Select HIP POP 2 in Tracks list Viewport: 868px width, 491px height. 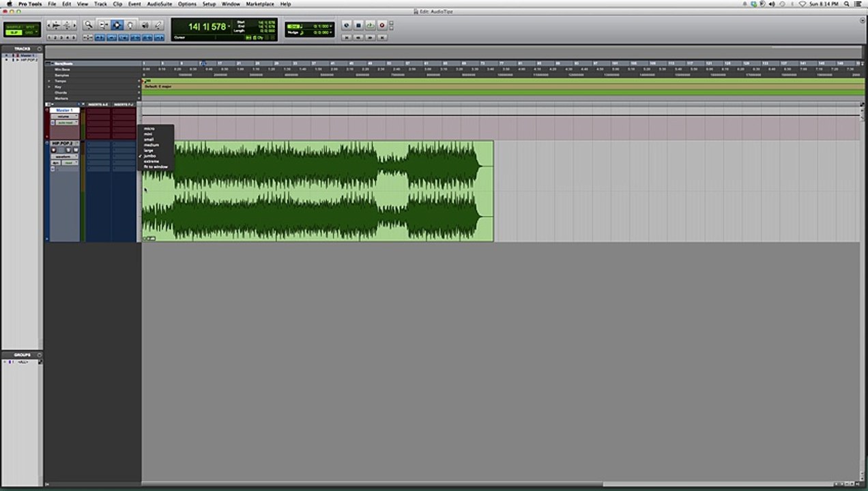pos(29,60)
